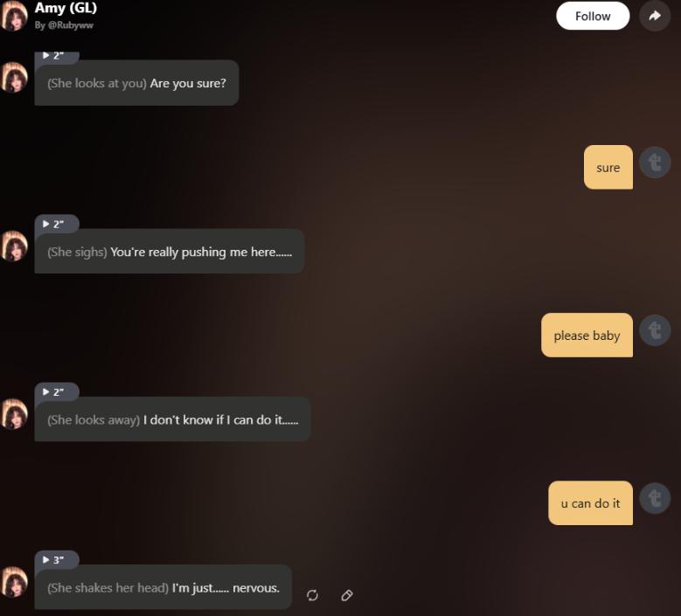Select the "please baby" message bubble
This screenshot has height=616, width=681.
(587, 336)
